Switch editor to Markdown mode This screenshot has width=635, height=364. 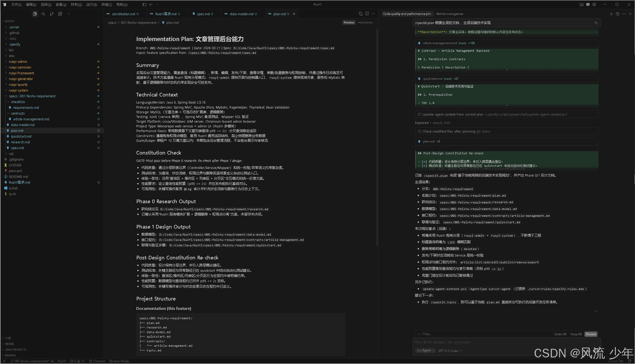click(365, 22)
